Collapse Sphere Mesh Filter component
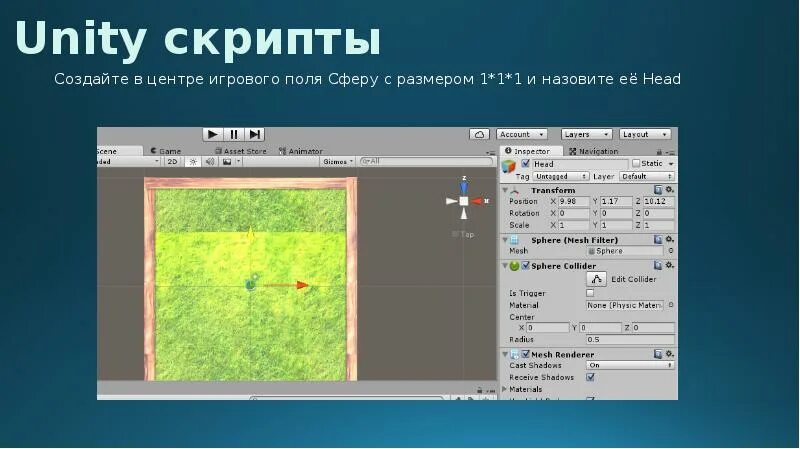 click(x=505, y=239)
